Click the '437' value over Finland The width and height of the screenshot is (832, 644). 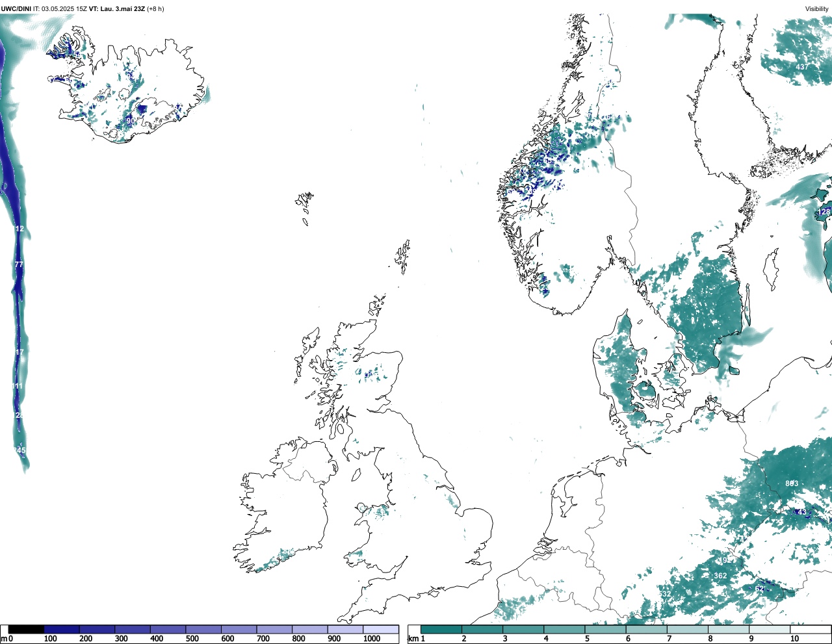803,67
